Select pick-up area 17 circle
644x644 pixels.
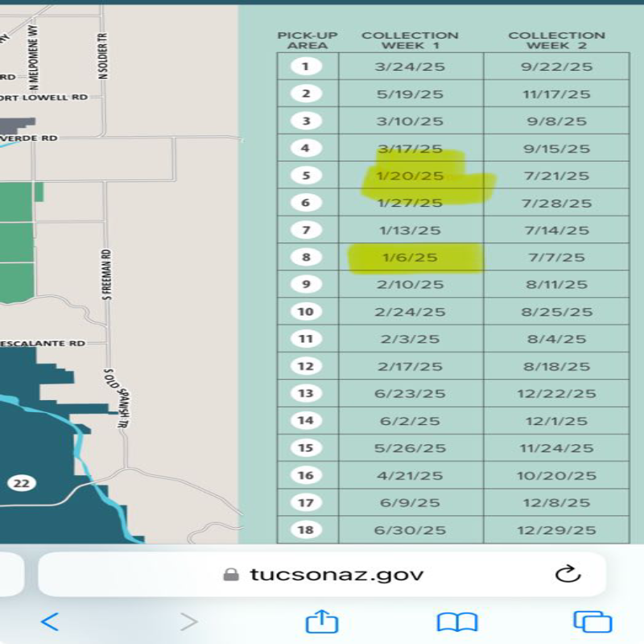[x=306, y=502]
